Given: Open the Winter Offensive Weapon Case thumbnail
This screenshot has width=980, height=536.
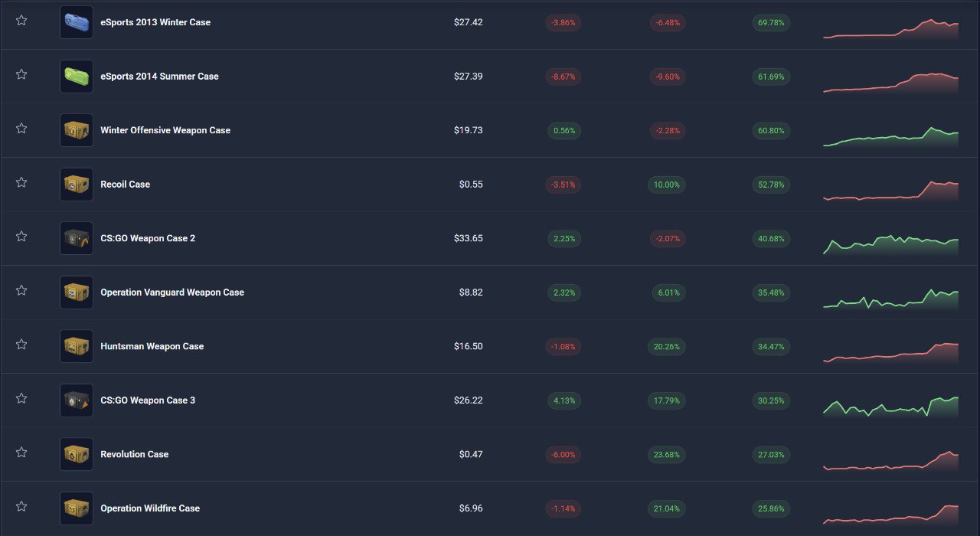Looking at the screenshot, I should click(x=77, y=130).
